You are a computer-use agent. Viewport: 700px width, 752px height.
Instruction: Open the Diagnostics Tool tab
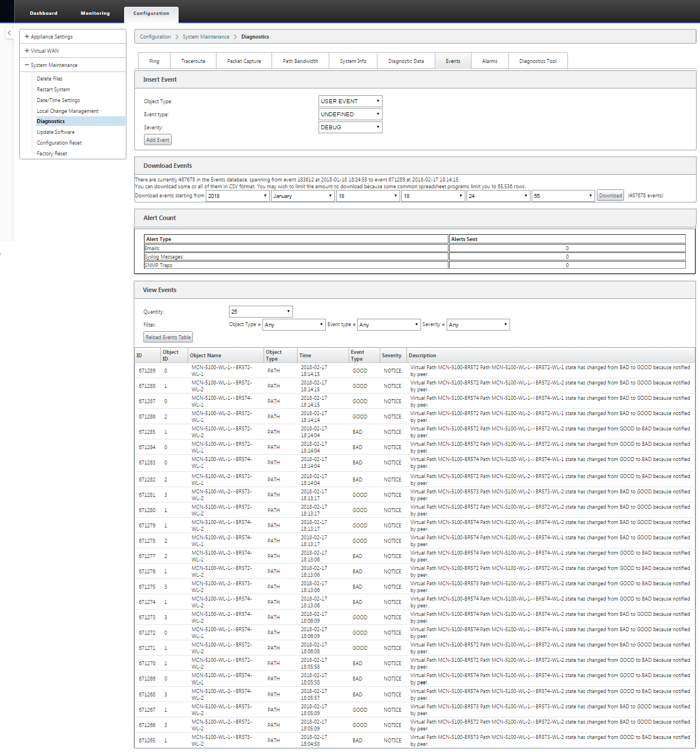[538, 61]
